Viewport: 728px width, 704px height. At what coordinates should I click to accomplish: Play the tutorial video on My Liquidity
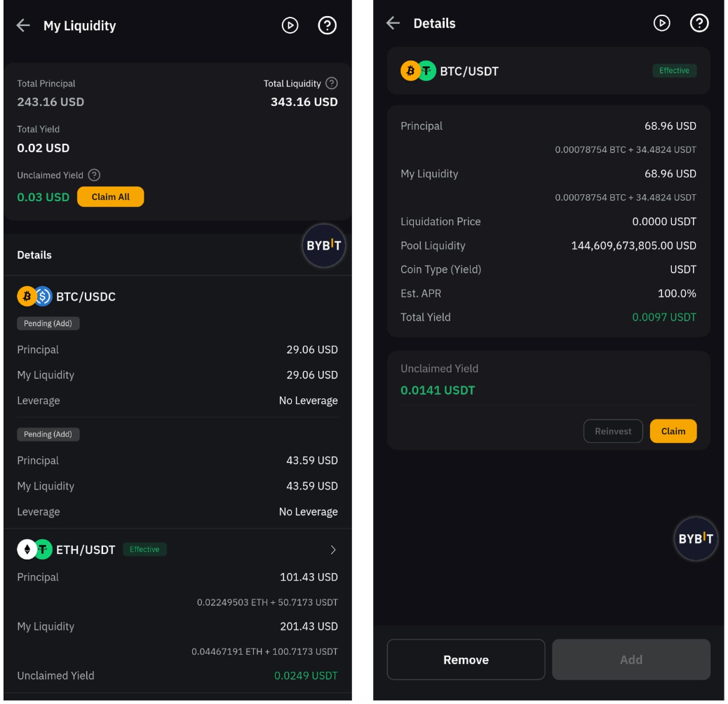coord(290,25)
